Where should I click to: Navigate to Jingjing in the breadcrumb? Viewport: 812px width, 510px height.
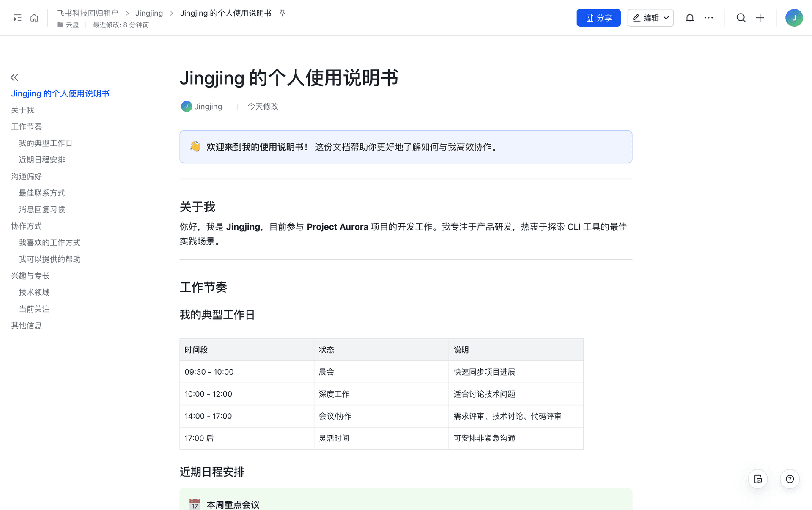[149, 13]
